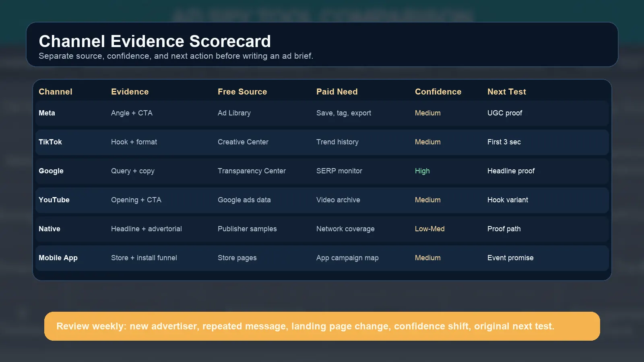
Task: Select the Transparency Center cell
Action: click(x=252, y=171)
